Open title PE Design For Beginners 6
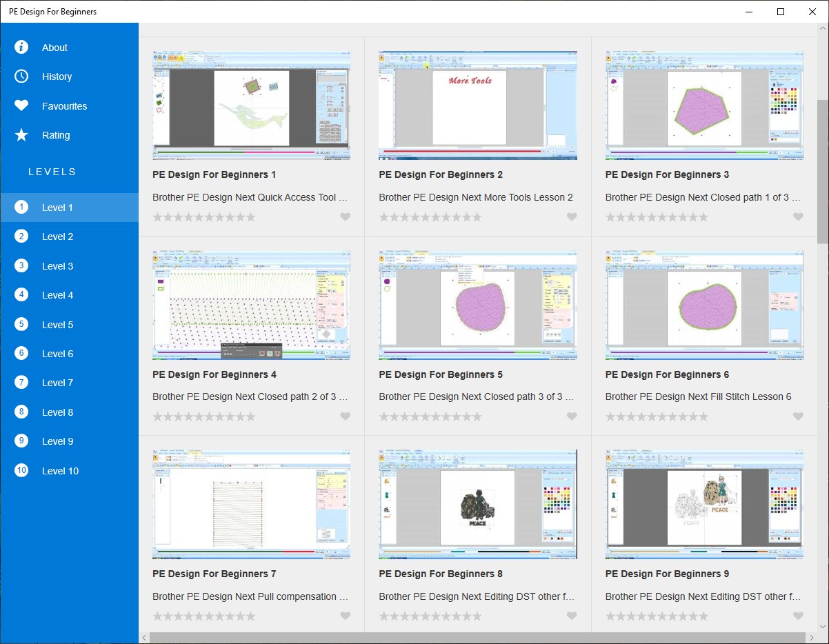Screen dimensions: 829x644 pos(667,374)
